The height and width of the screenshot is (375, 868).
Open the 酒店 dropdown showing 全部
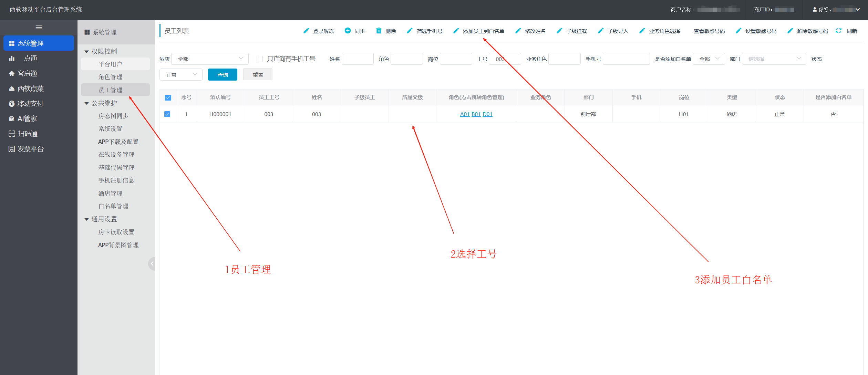(x=210, y=59)
